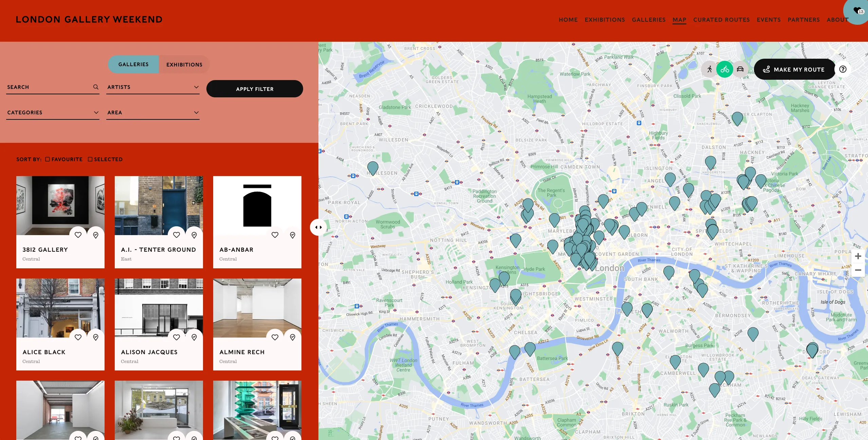Favourite the Almine Rech gallery
The image size is (868, 440).
click(x=275, y=337)
